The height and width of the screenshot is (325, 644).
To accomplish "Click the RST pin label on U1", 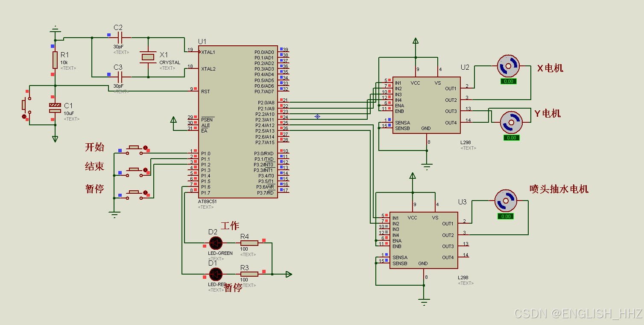I will point(205,92).
